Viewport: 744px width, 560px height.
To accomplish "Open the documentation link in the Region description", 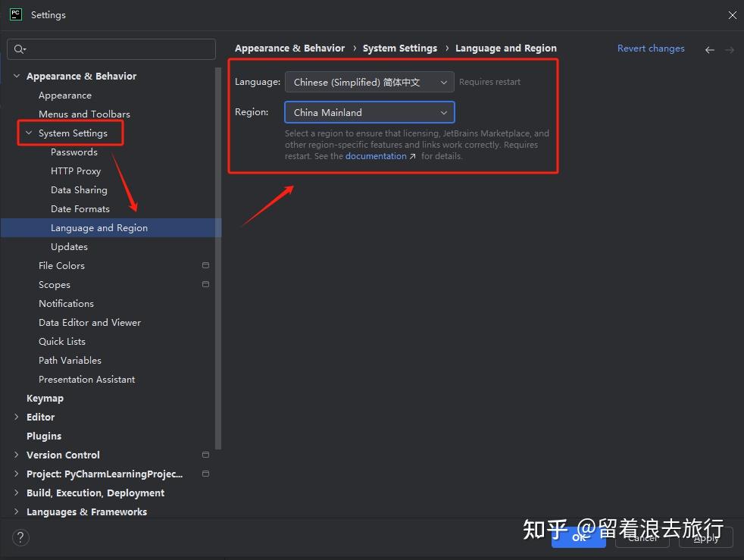I will pos(376,155).
